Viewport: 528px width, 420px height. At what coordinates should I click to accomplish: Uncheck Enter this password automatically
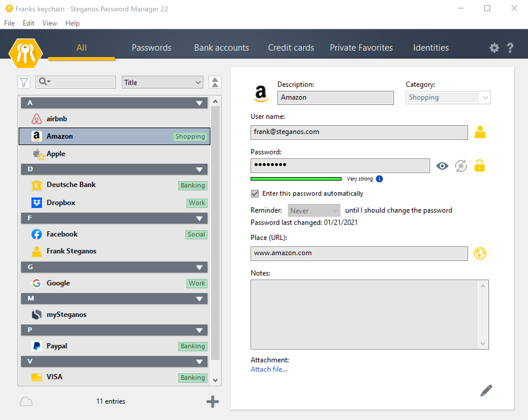255,194
